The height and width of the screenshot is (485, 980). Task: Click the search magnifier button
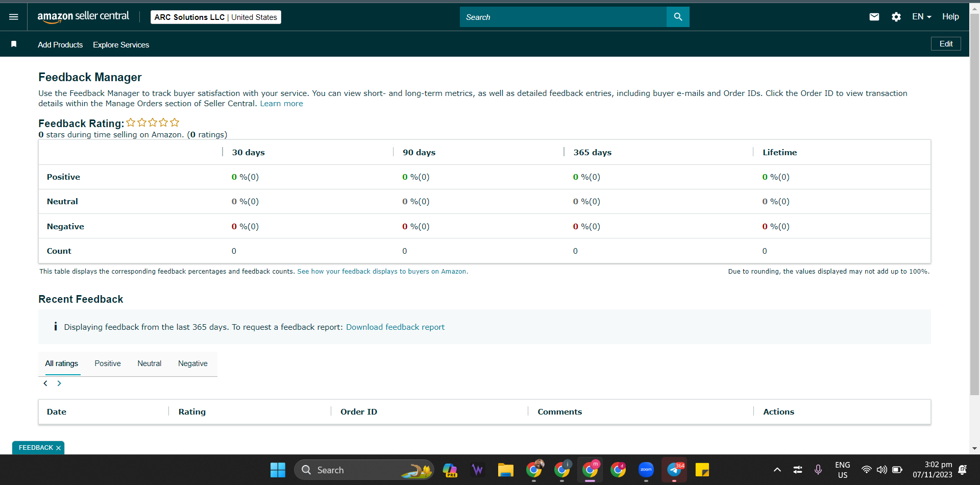[678, 17]
